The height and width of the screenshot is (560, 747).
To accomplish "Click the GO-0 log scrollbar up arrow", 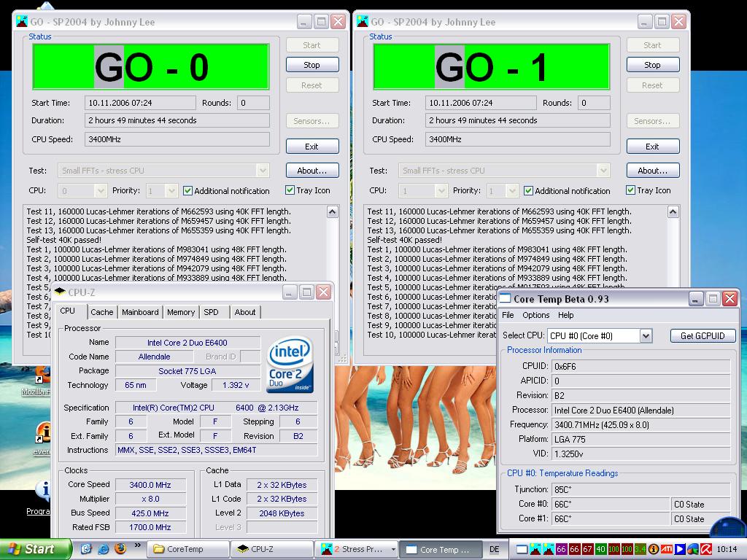I will click(x=333, y=212).
